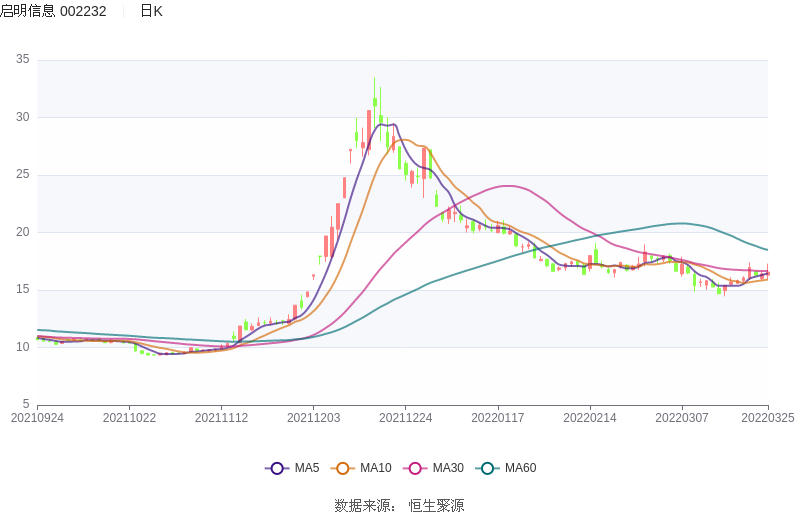Click the 恒生聚源 data source text
The image size is (800, 517).
[436, 505]
